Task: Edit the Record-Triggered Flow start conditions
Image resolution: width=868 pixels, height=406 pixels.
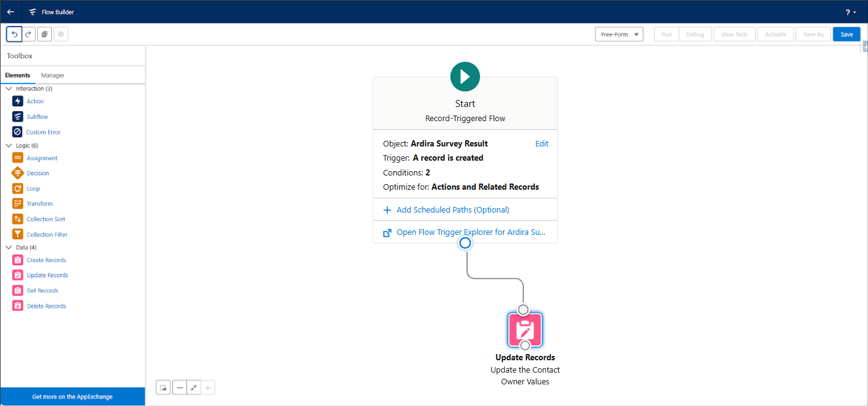Action: click(x=542, y=143)
